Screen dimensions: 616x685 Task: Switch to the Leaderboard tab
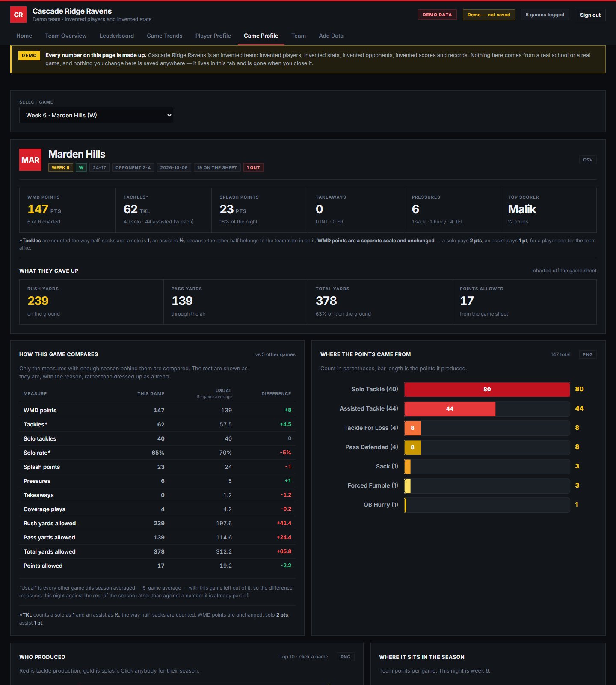(x=117, y=36)
